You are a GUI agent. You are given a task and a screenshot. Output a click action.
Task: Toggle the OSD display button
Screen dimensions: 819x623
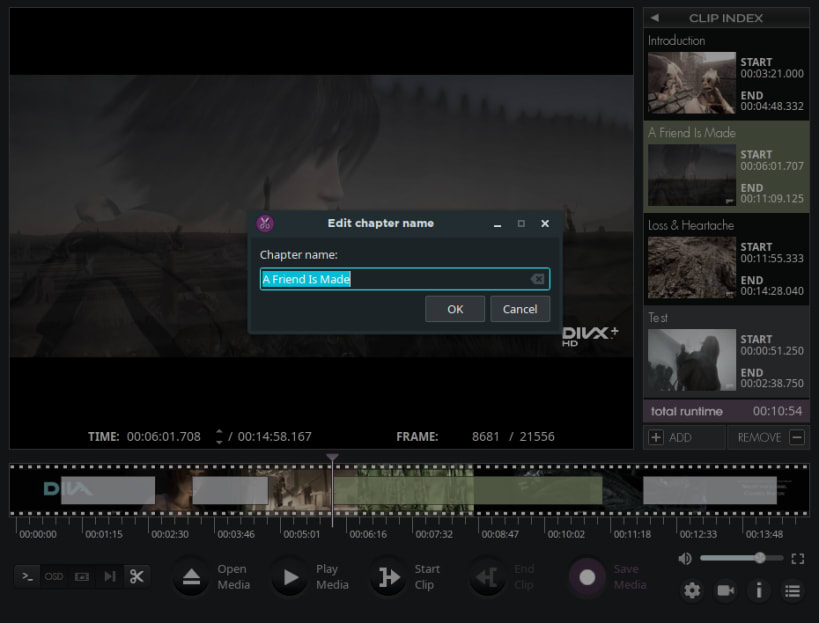coord(54,577)
